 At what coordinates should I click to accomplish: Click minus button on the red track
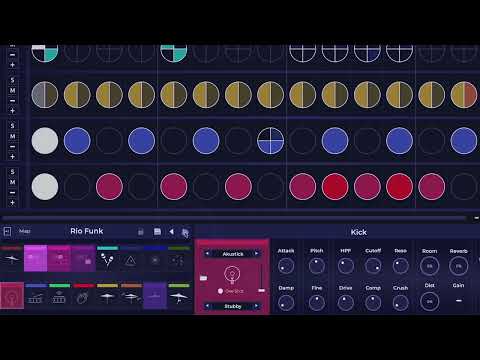coord(12,192)
